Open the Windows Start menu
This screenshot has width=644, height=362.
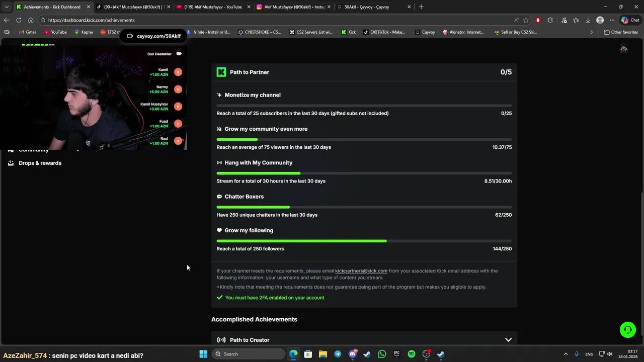coord(203,354)
